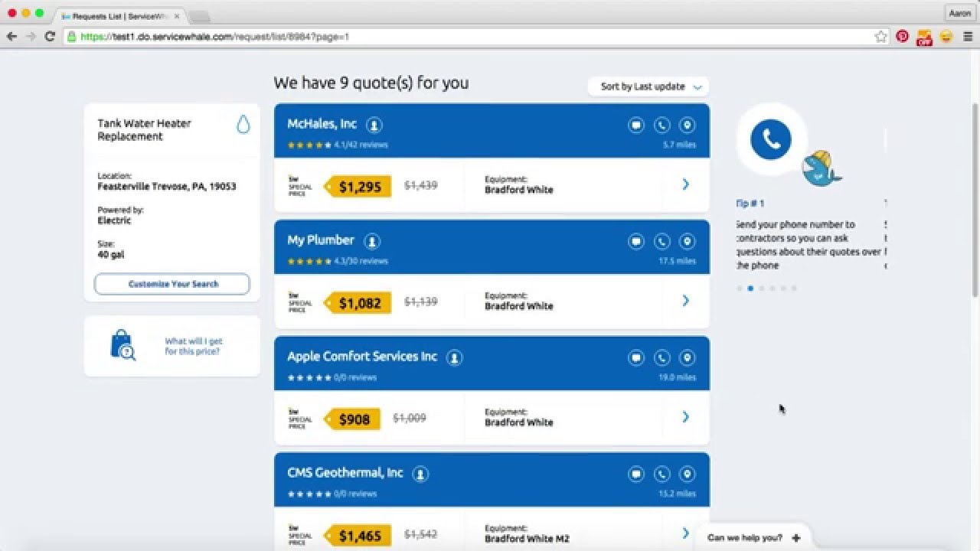Expand McHales quote details arrow
The height and width of the screenshot is (551, 980).
pos(686,184)
